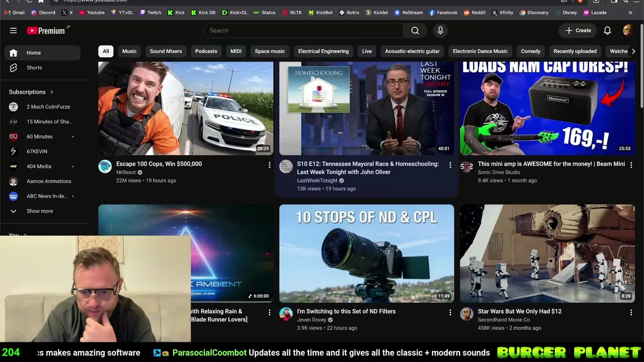This screenshot has width=644, height=362.
Task: Open options menu for ND Filters video
Action: (450, 312)
